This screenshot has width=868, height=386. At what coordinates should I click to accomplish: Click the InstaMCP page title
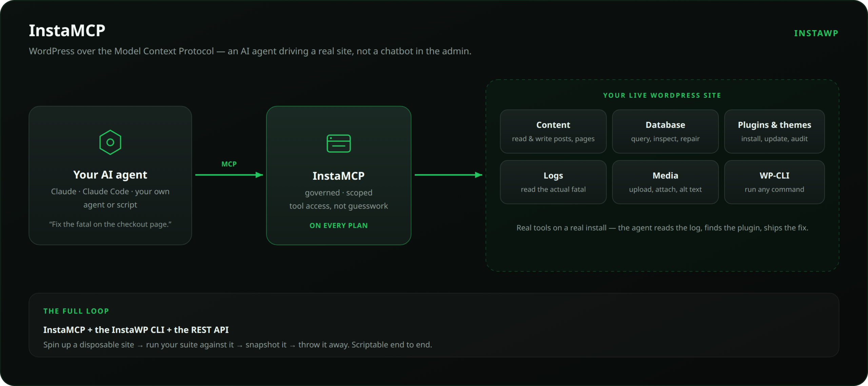[x=67, y=31]
